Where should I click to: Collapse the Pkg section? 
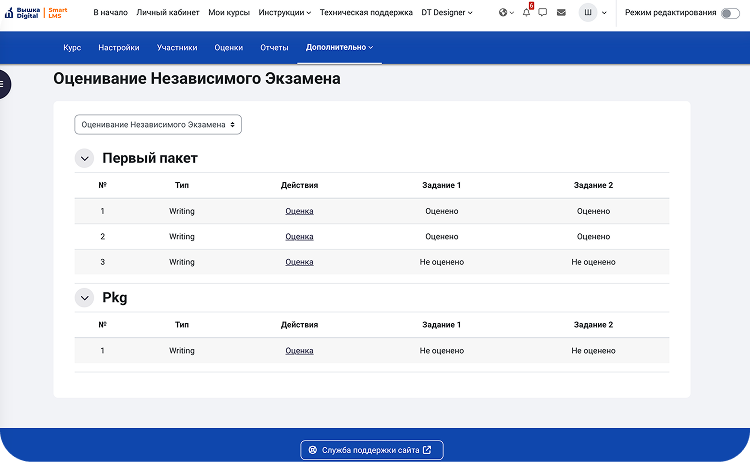84,297
